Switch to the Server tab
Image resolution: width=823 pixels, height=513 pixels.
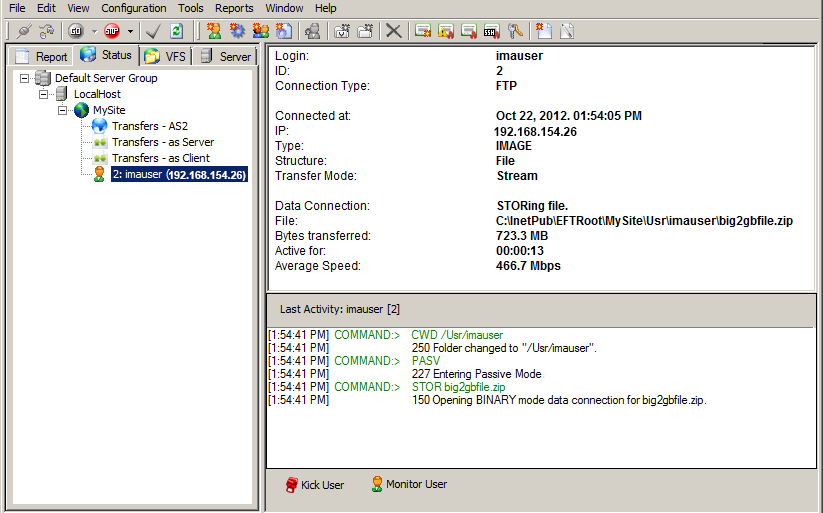(x=226, y=56)
